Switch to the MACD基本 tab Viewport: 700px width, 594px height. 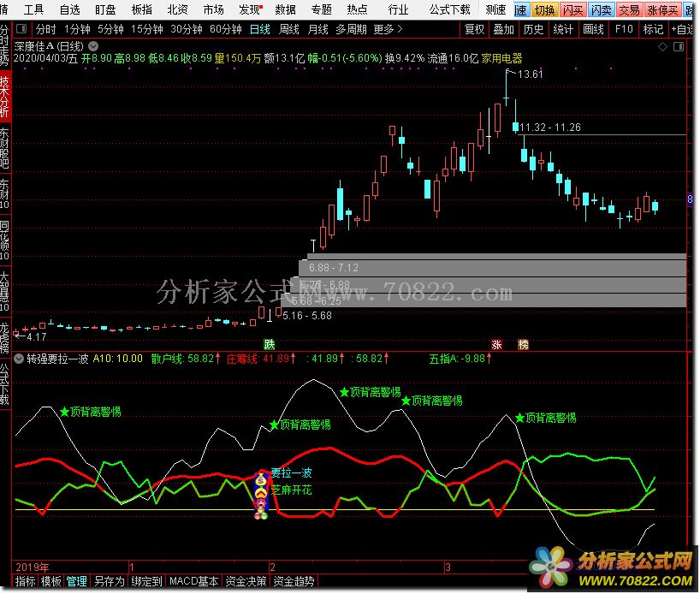coord(193,581)
